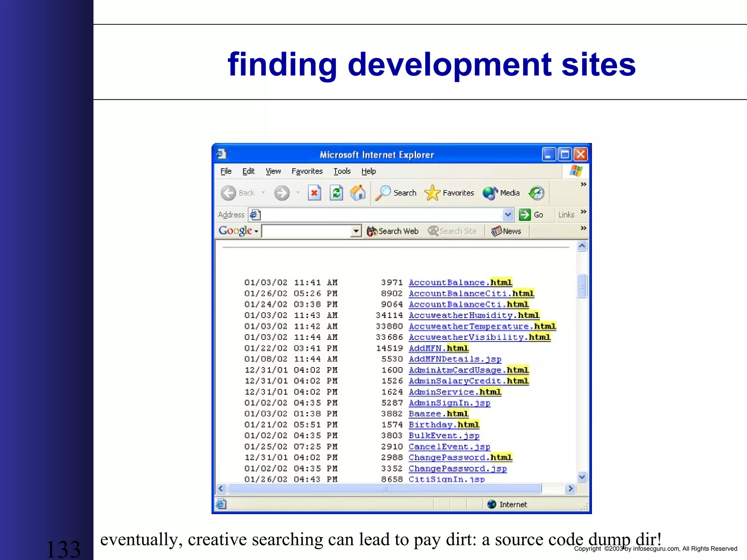
Task: Open the Address bar dropdown list
Action: coord(508,215)
